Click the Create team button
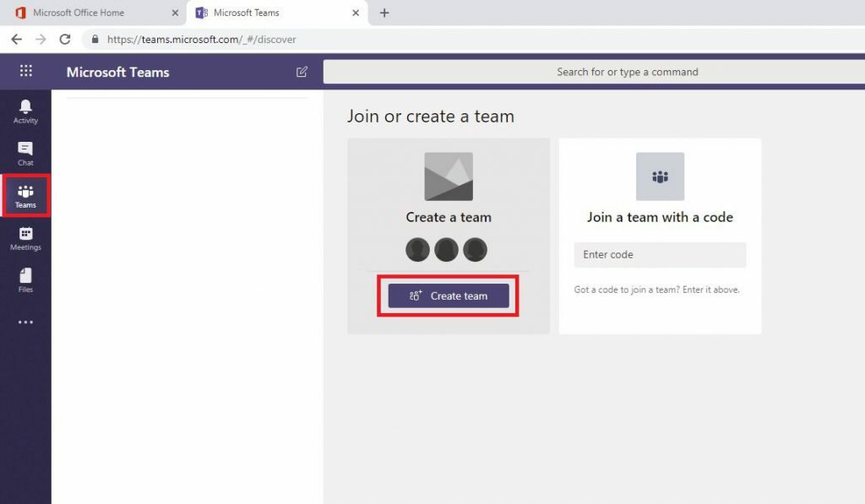This screenshot has height=504, width=865. (449, 296)
